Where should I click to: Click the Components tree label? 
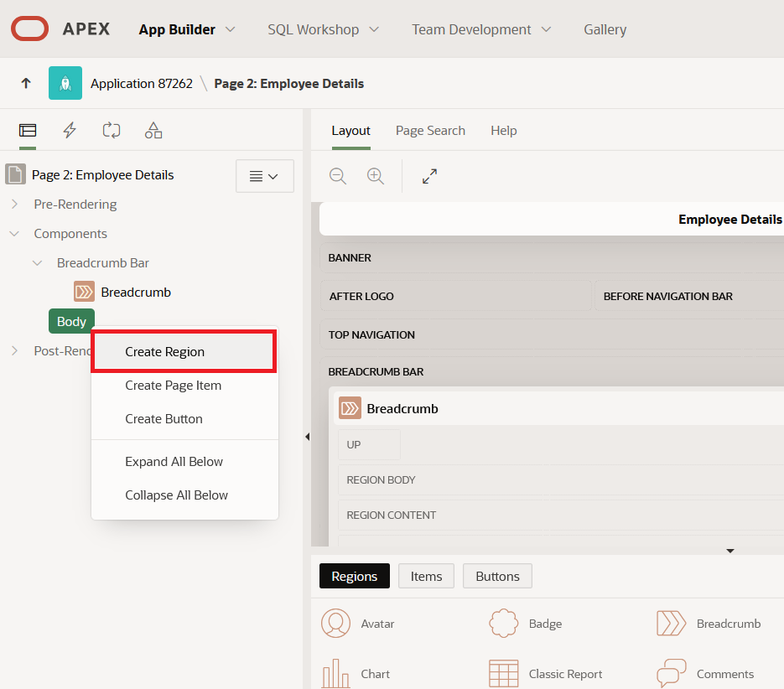click(70, 234)
